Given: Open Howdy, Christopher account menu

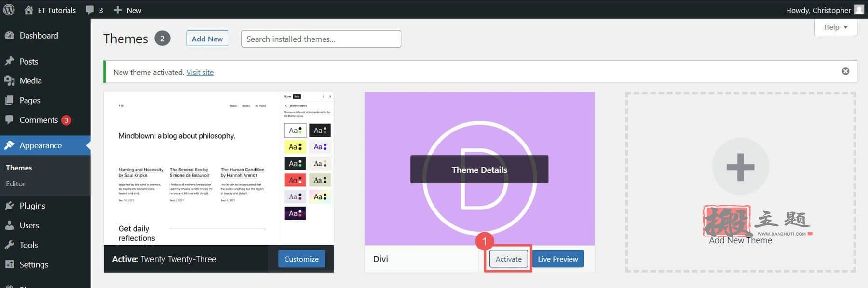Looking at the screenshot, I should 818,10.
